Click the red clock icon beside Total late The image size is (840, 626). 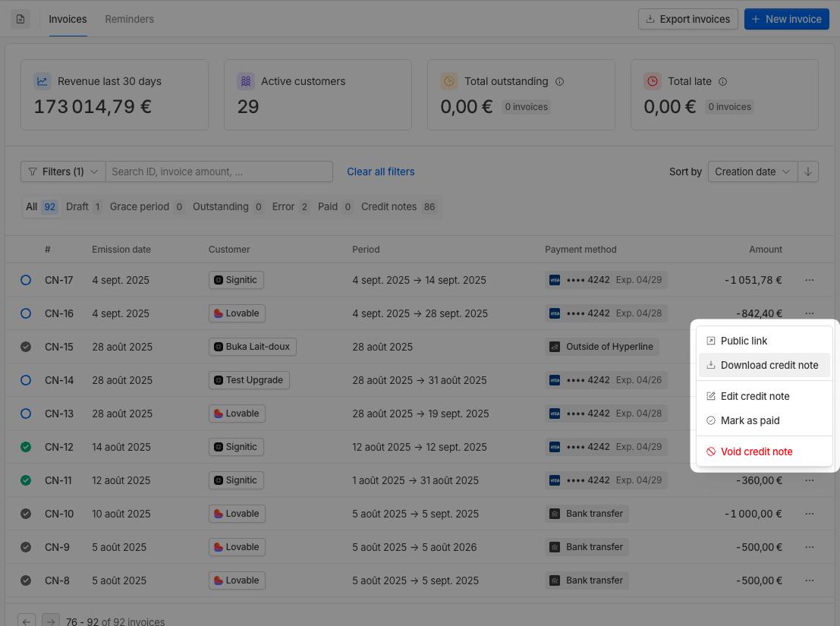(651, 80)
